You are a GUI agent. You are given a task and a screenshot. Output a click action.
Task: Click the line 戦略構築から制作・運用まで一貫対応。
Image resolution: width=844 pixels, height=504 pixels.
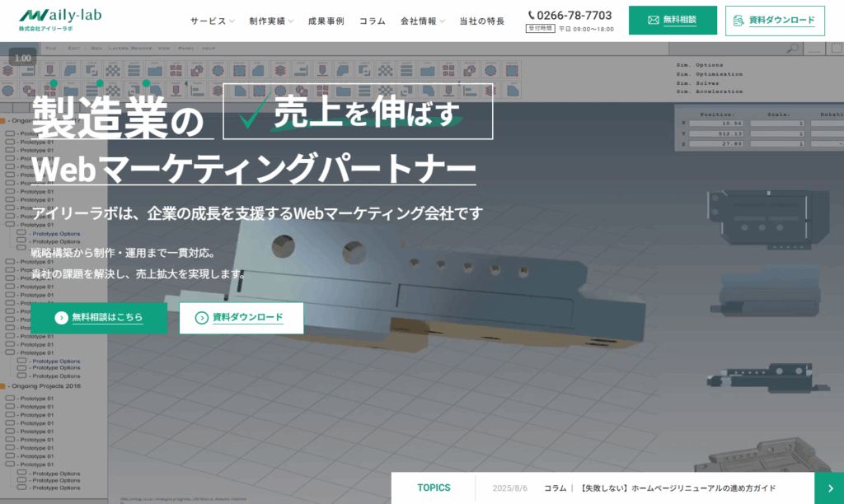coord(124,253)
